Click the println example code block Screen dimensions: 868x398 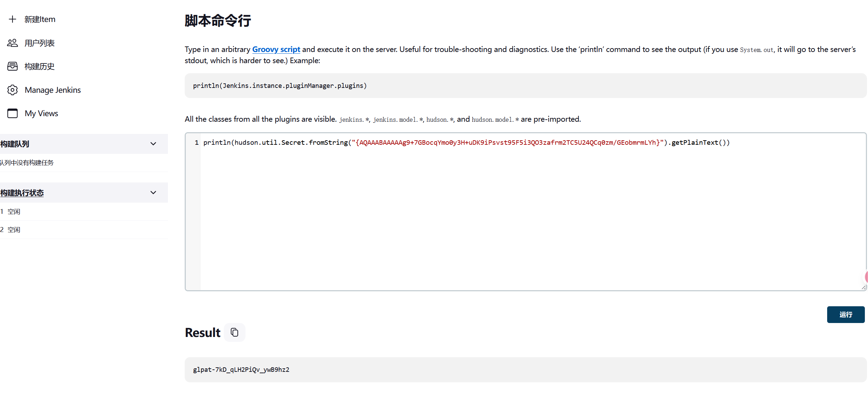(280, 86)
